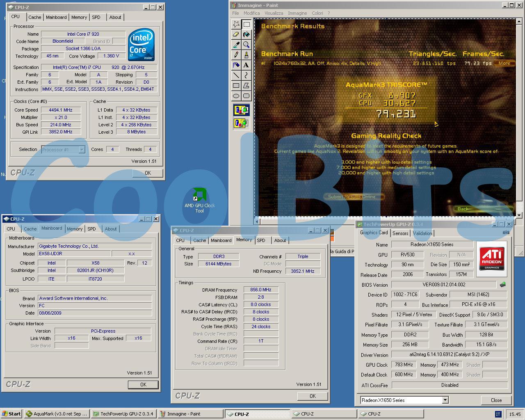
Task: Select the Polygon shape tool
Action: point(246,85)
